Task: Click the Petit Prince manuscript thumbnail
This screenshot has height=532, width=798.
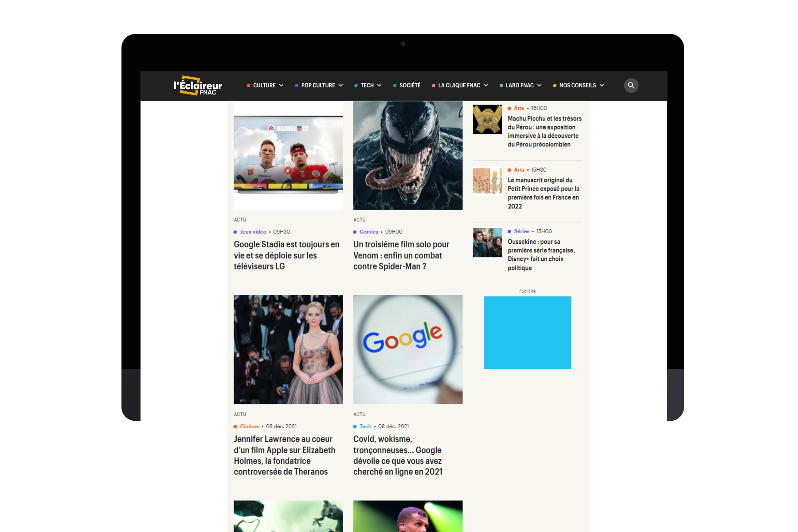Action: (x=487, y=180)
